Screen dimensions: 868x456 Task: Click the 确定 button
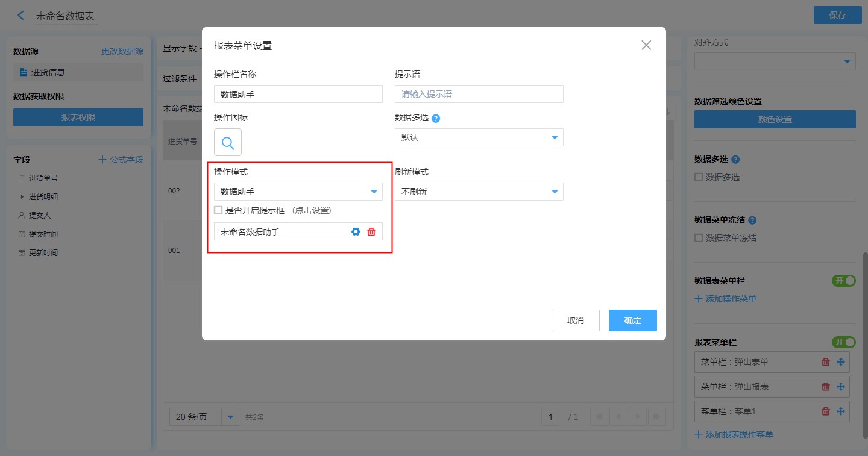tap(632, 320)
